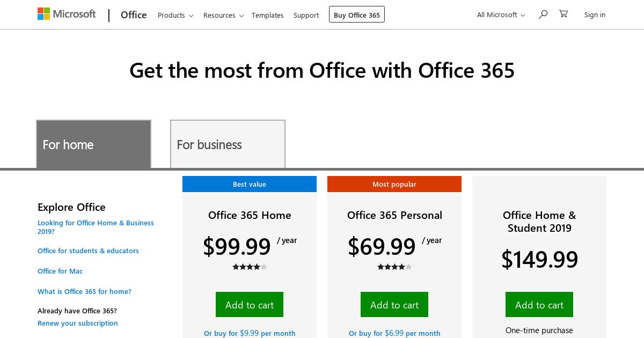
Task: Expand the Resources dropdown menu
Action: click(x=223, y=15)
